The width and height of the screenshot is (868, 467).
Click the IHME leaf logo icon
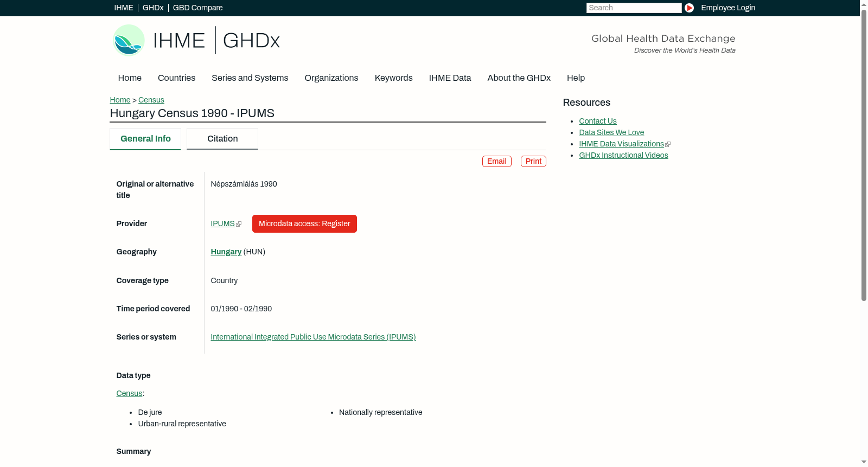pos(129,40)
